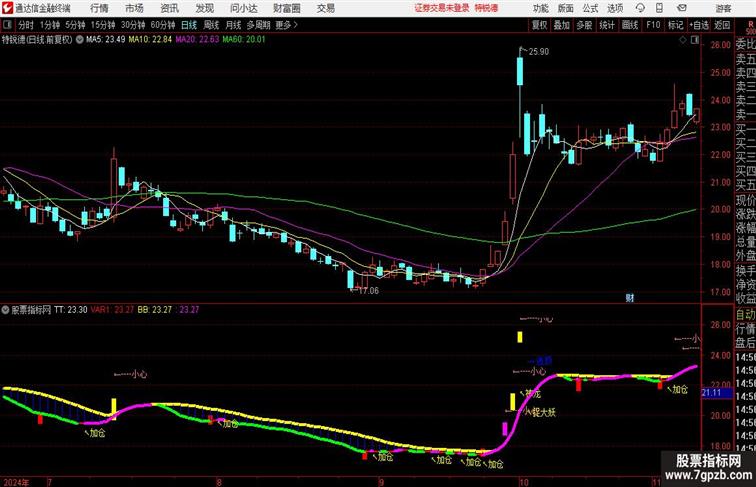Viewport: 756px width, 487px height.
Task: Open the mail envelope icon
Action: pyautogui.click(x=682, y=8)
